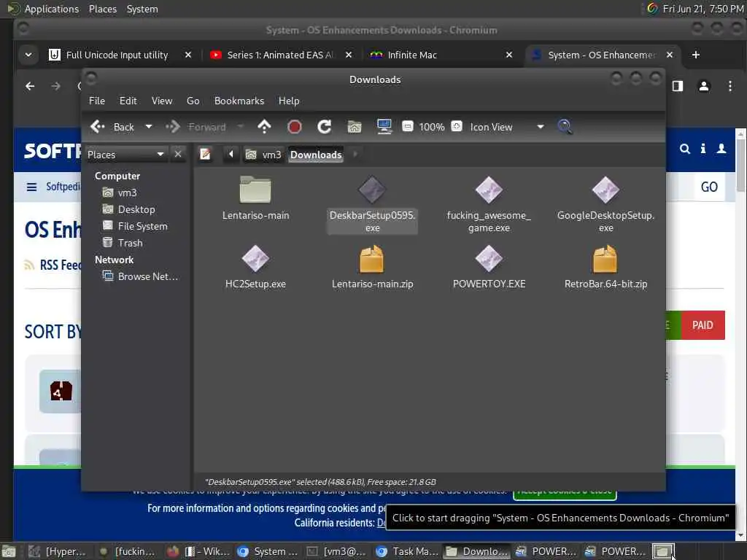Open the System menu in top panel

(142, 9)
